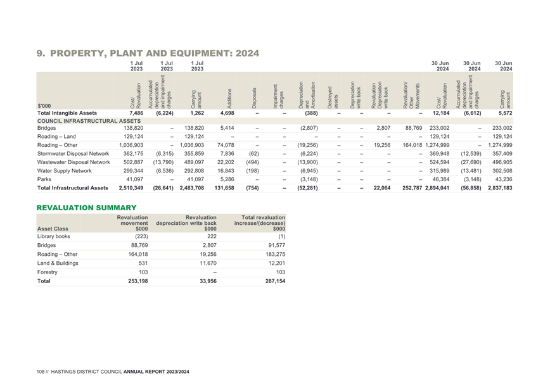Select the total closing carrying amount 2,837,183
550x392 pixels.
[x=500, y=188]
